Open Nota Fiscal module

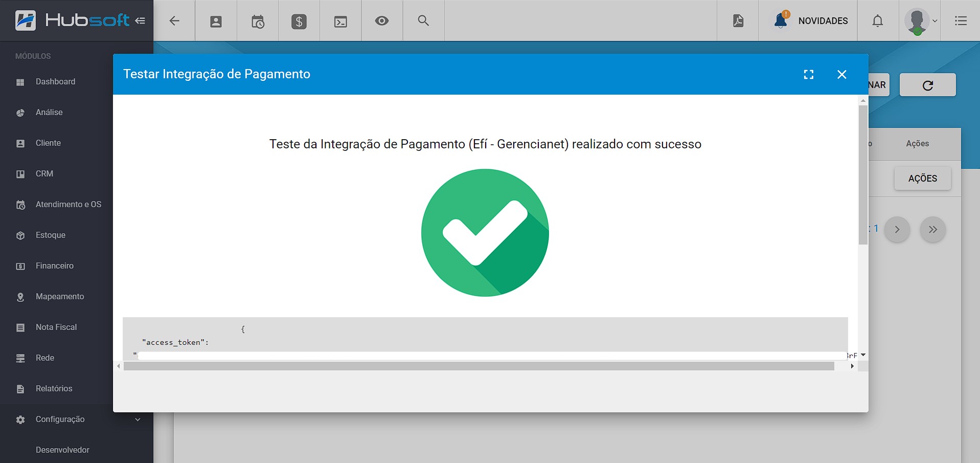click(56, 327)
